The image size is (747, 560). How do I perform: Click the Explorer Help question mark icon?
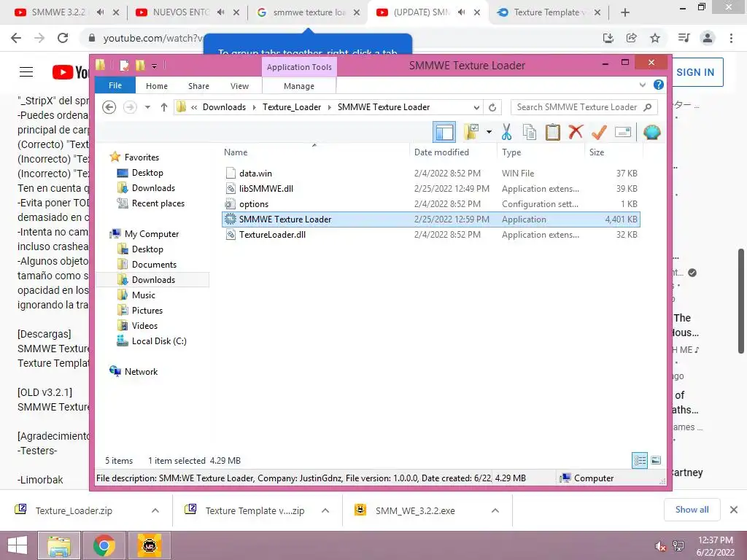point(659,85)
